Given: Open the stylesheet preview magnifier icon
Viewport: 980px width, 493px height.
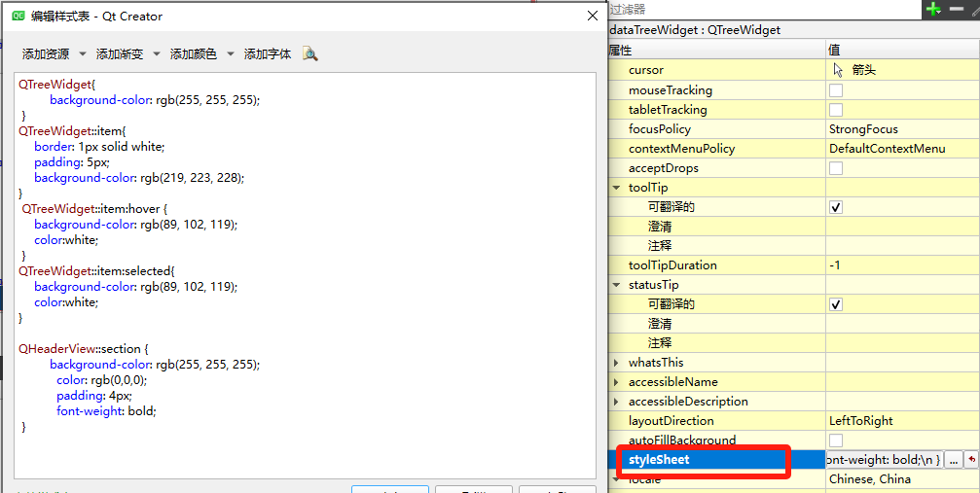Looking at the screenshot, I should coord(310,53).
